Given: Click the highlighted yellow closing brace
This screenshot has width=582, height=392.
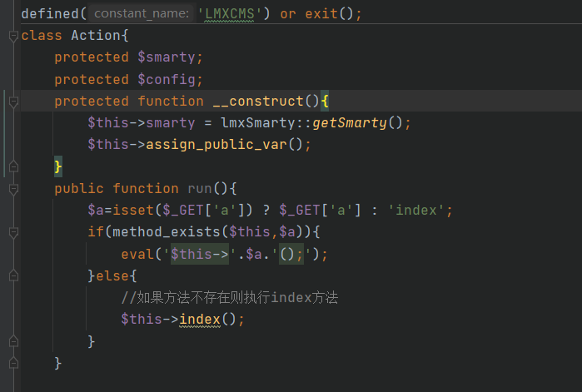Looking at the screenshot, I should [x=58, y=166].
